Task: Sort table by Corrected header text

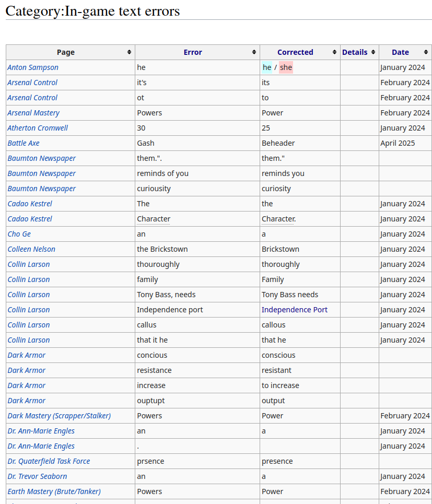Action: [295, 52]
